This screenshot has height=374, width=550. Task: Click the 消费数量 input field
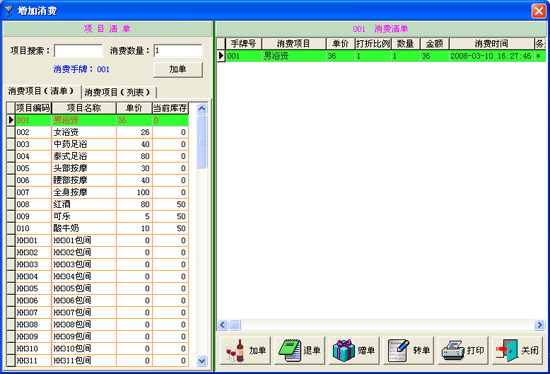pyautogui.click(x=178, y=51)
